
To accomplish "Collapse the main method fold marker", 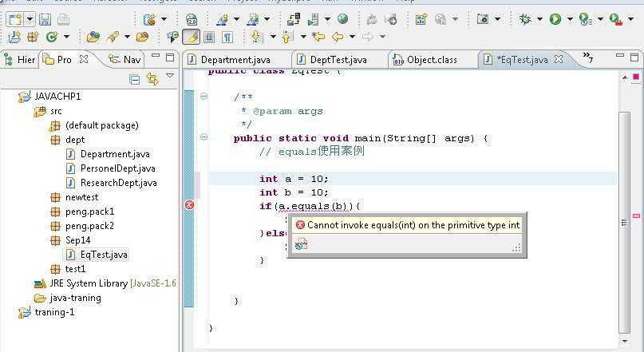I will pyautogui.click(x=203, y=137).
